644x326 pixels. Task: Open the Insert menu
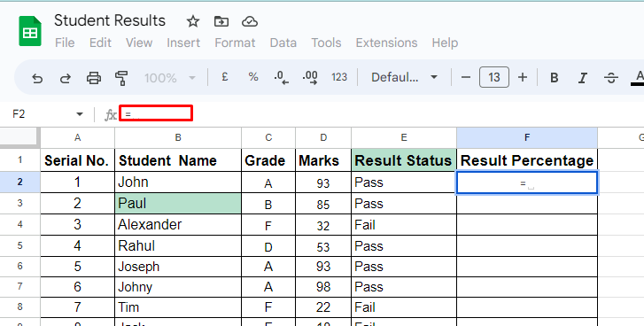183,43
